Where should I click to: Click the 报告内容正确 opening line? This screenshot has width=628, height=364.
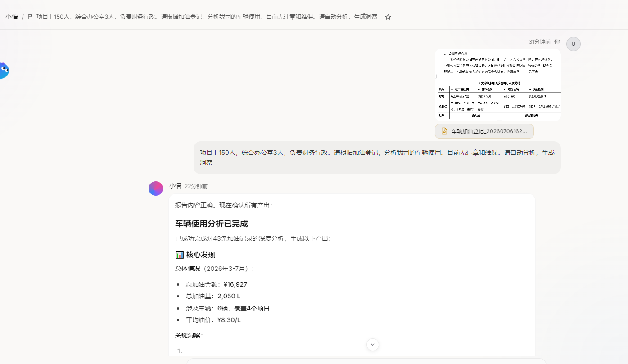point(224,205)
